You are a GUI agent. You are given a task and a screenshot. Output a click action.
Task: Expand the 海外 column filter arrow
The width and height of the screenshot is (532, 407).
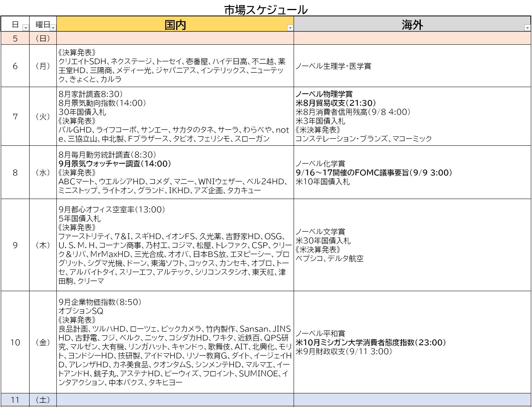527,28
